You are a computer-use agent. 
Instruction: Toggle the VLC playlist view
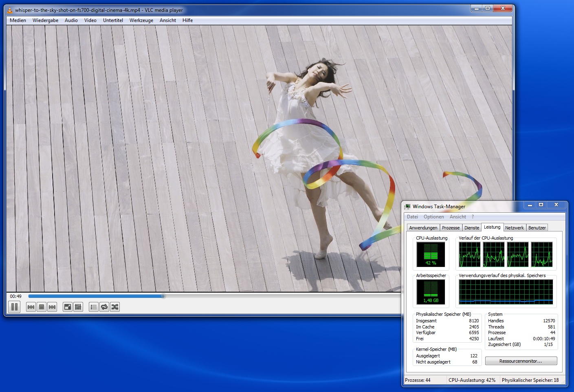pyautogui.click(x=94, y=307)
